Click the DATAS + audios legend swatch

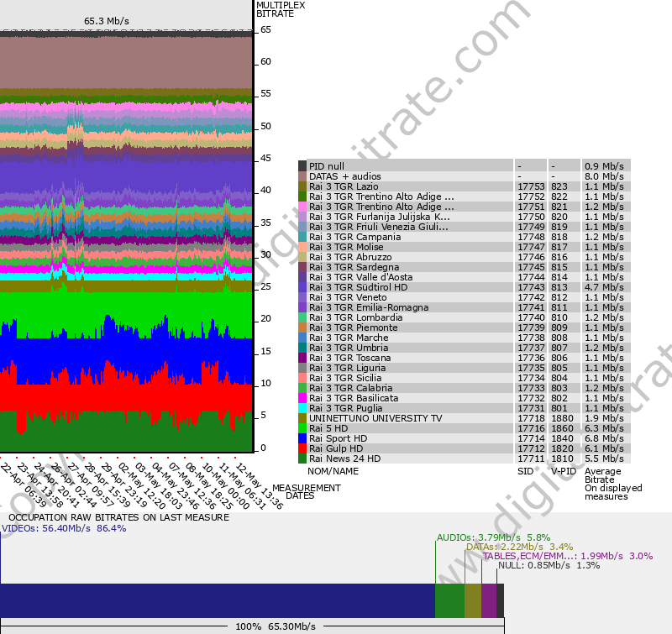tap(302, 176)
